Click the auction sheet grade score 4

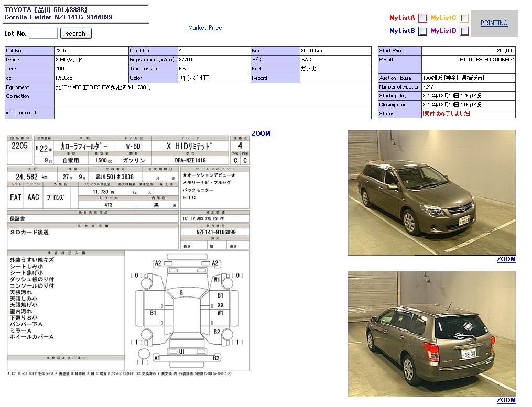240,146
